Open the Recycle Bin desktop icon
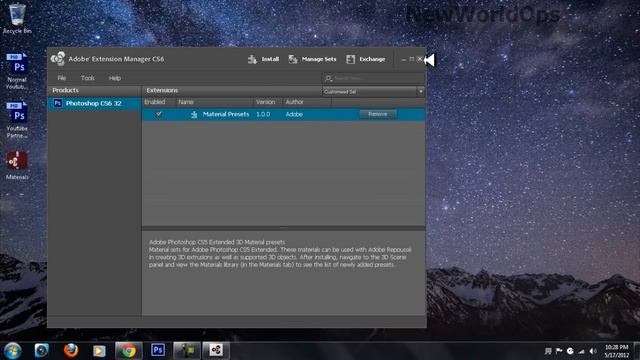This screenshot has height=360, width=640. (x=17, y=18)
